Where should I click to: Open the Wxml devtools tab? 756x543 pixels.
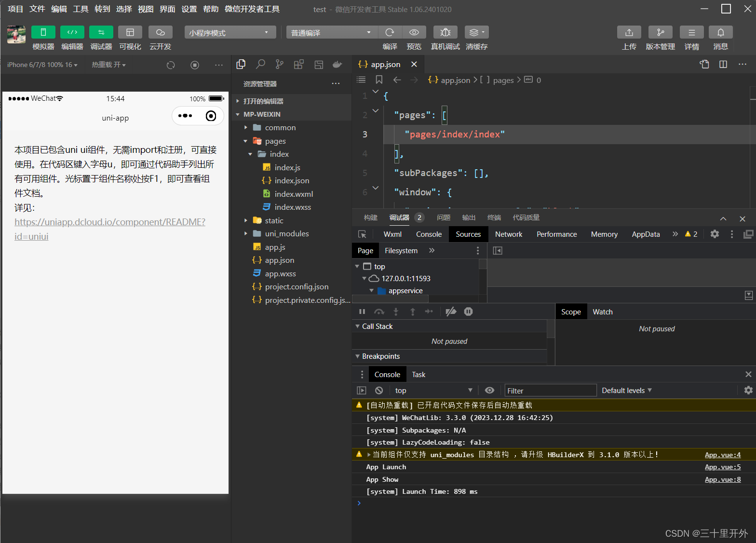coord(392,234)
